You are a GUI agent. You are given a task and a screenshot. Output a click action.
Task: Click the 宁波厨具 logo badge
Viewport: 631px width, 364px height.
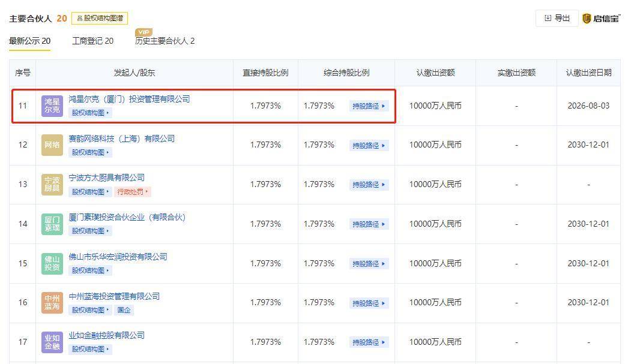[52, 185]
